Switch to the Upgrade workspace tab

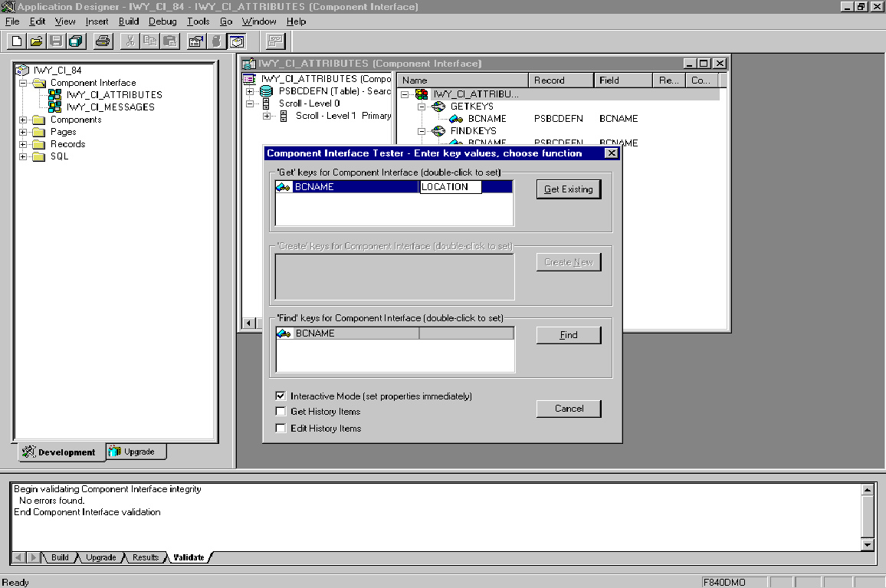click(136, 452)
